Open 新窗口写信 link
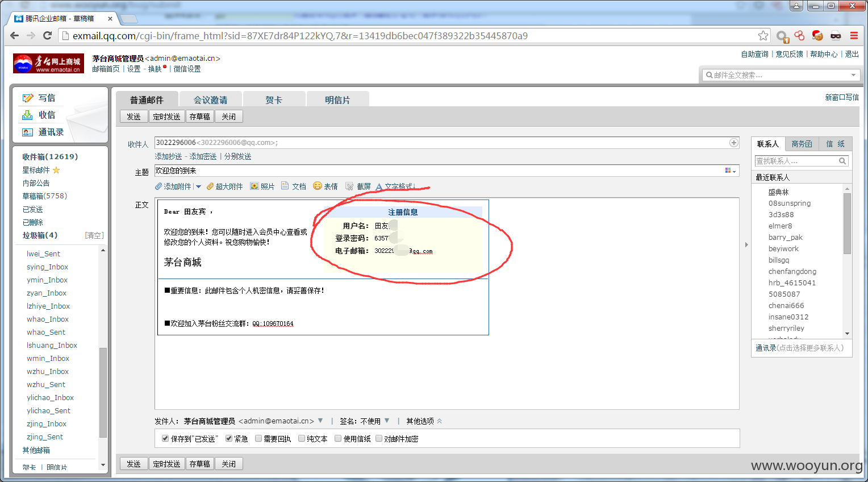 (842, 97)
